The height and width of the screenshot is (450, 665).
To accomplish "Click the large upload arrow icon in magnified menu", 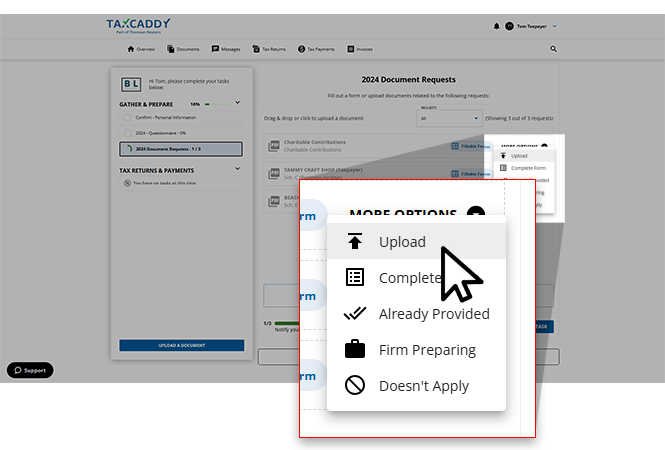I will pyautogui.click(x=355, y=241).
